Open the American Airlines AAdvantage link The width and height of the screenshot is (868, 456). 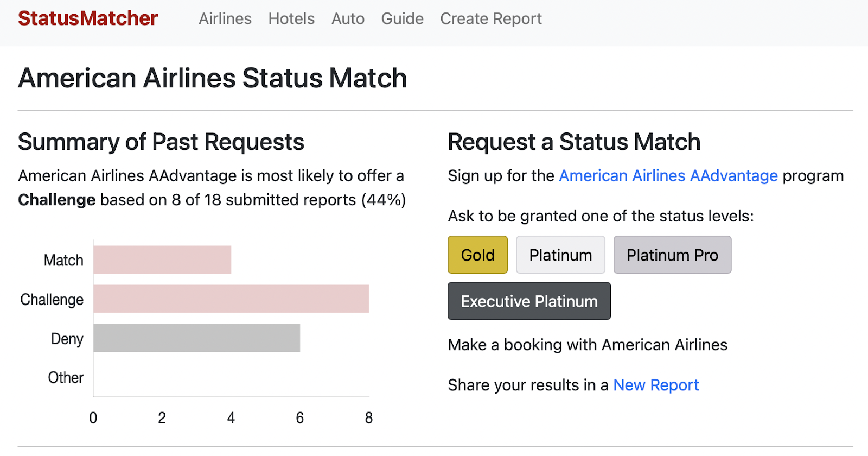coord(668,176)
